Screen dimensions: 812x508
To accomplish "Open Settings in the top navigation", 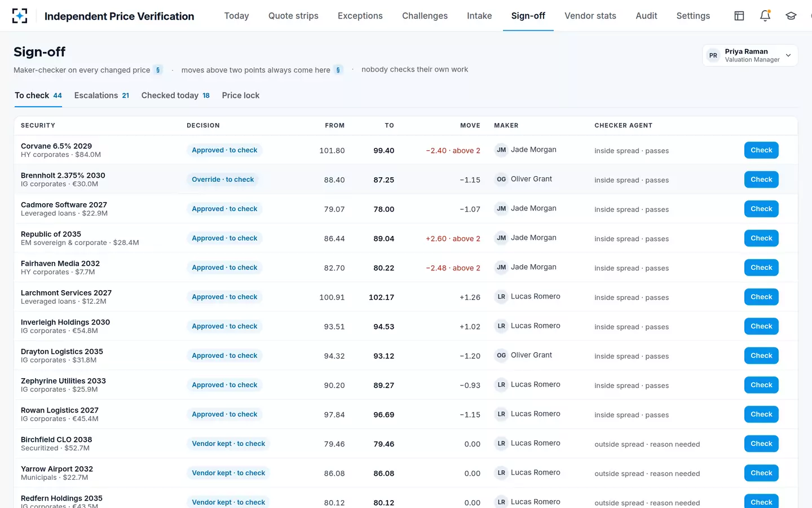I will tap(693, 16).
